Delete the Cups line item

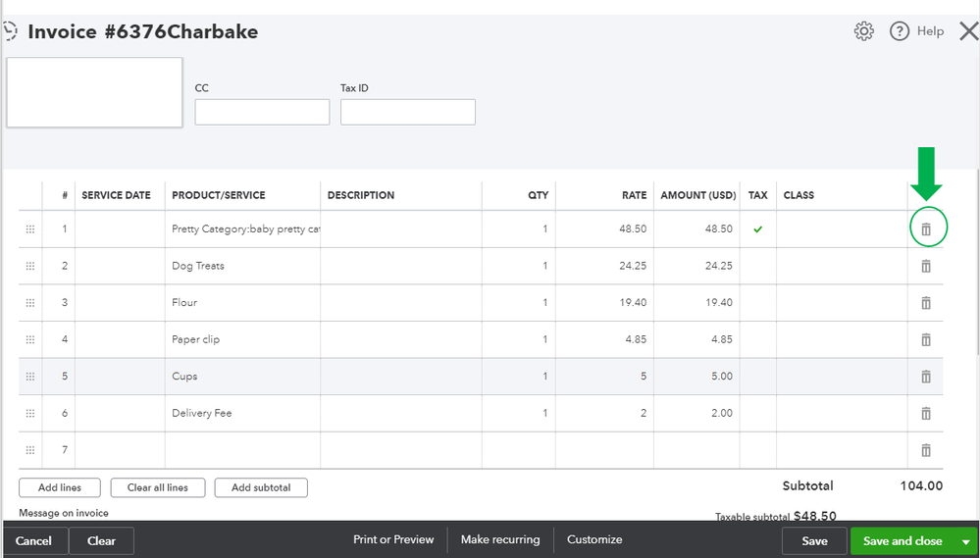pos(925,377)
